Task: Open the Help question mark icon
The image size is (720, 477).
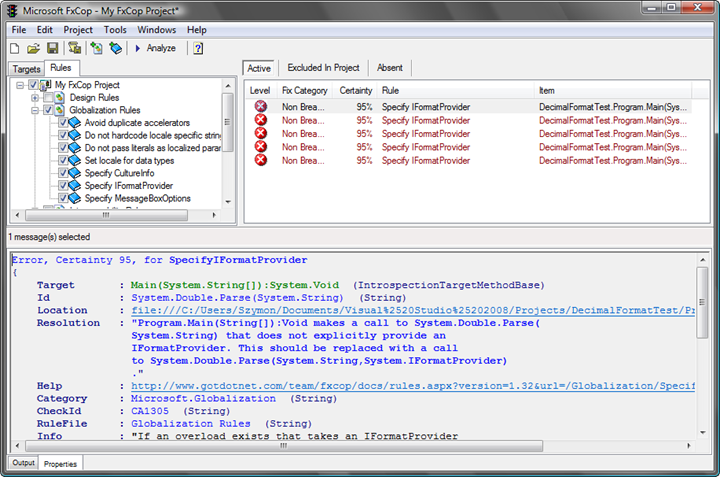Action: [198, 48]
